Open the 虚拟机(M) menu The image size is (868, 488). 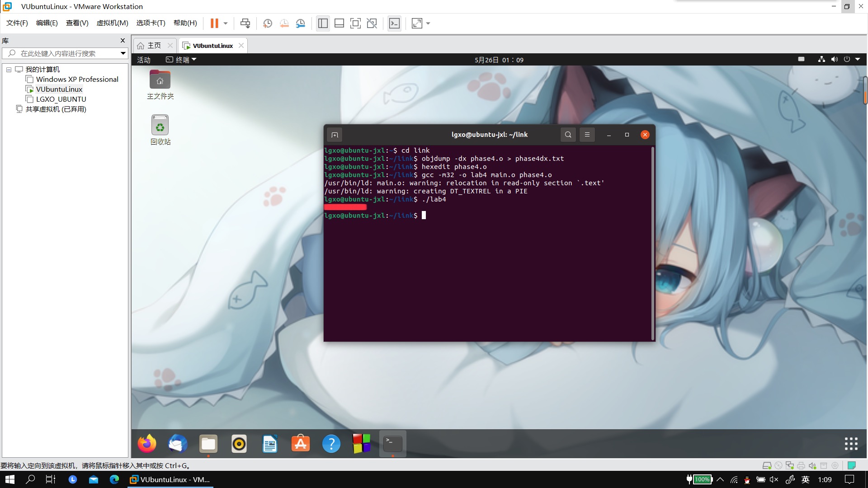click(112, 23)
